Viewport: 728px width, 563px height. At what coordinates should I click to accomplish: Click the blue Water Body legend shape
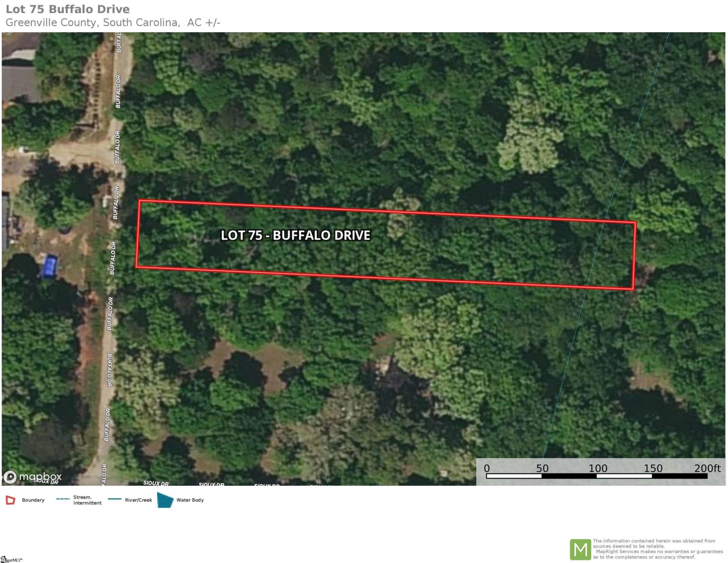pyautogui.click(x=165, y=500)
